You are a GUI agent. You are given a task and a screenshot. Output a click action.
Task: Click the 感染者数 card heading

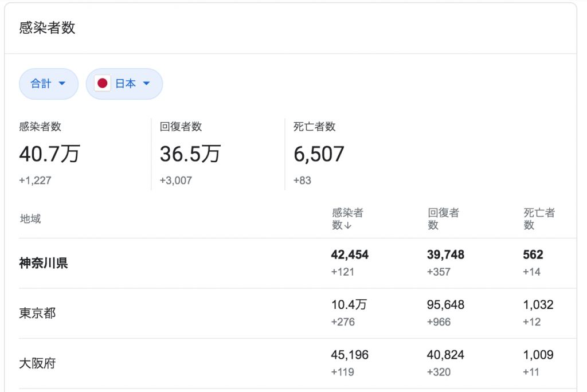coord(47,28)
